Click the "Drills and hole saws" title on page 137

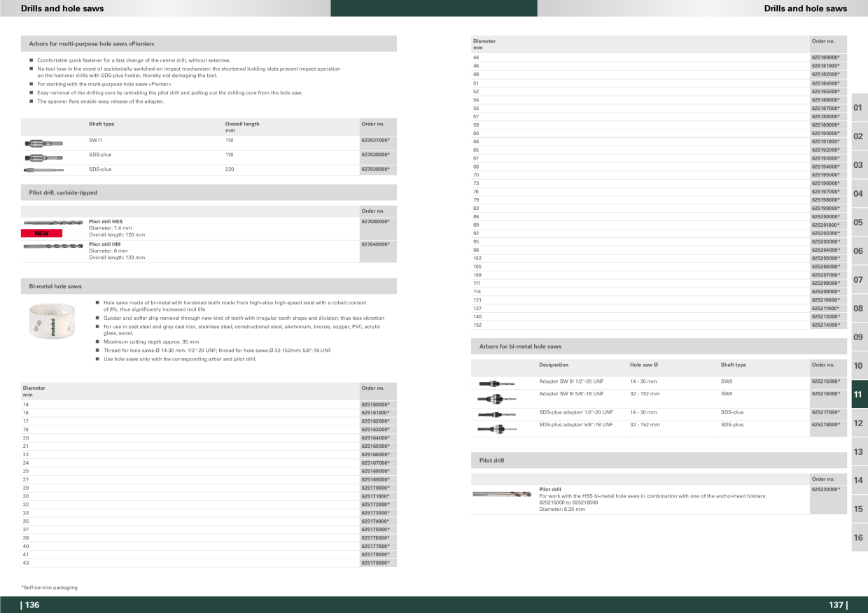(805, 8)
